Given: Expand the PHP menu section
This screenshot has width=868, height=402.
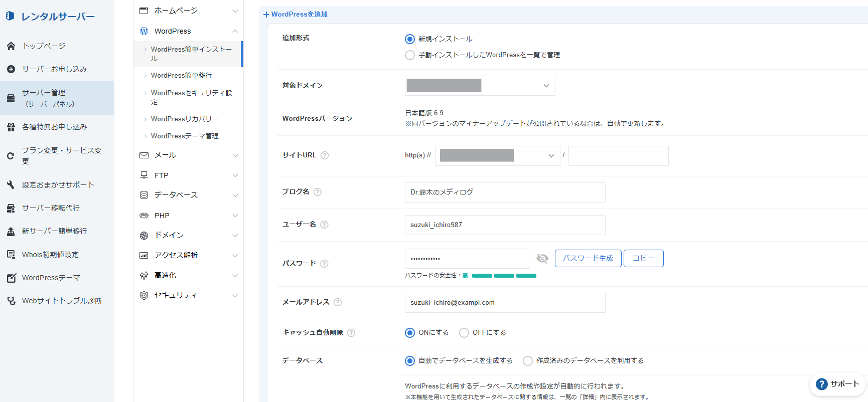Looking at the screenshot, I should [x=235, y=216].
